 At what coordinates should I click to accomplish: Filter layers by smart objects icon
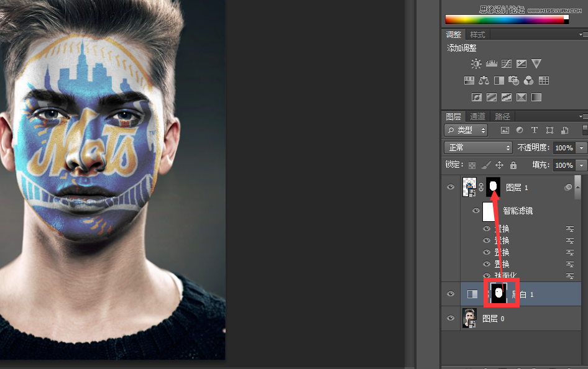(565, 130)
